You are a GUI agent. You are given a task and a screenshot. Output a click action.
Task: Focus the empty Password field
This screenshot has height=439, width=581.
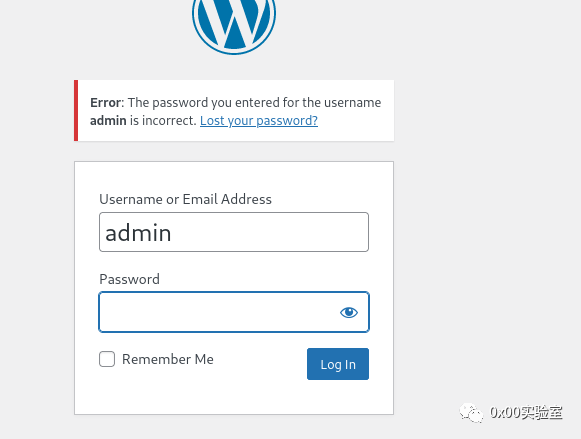[x=234, y=312]
